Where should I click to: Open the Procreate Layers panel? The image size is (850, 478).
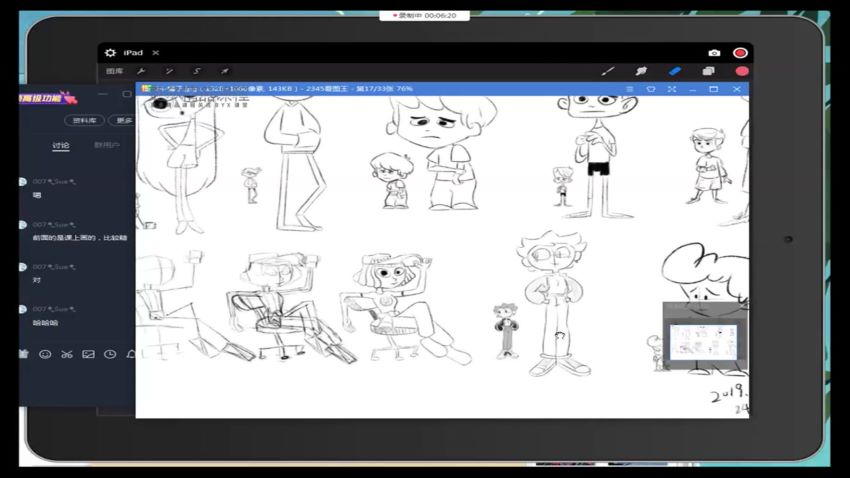click(709, 71)
